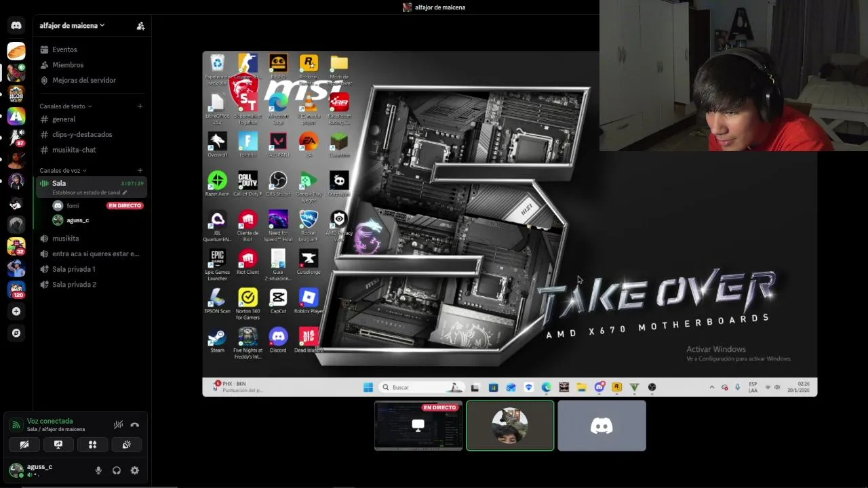
Task: Click aguss_c username in user panel
Action: click(x=39, y=467)
